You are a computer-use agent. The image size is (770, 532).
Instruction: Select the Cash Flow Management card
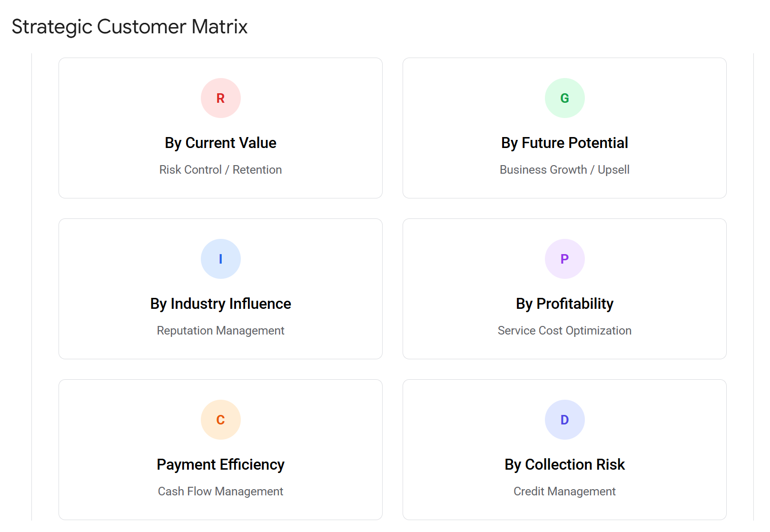(x=220, y=491)
